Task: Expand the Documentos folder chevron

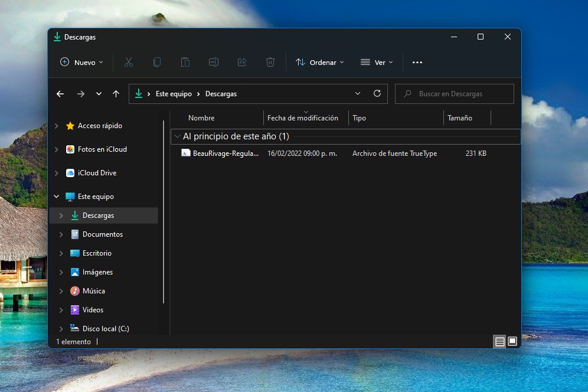Action: [61, 234]
